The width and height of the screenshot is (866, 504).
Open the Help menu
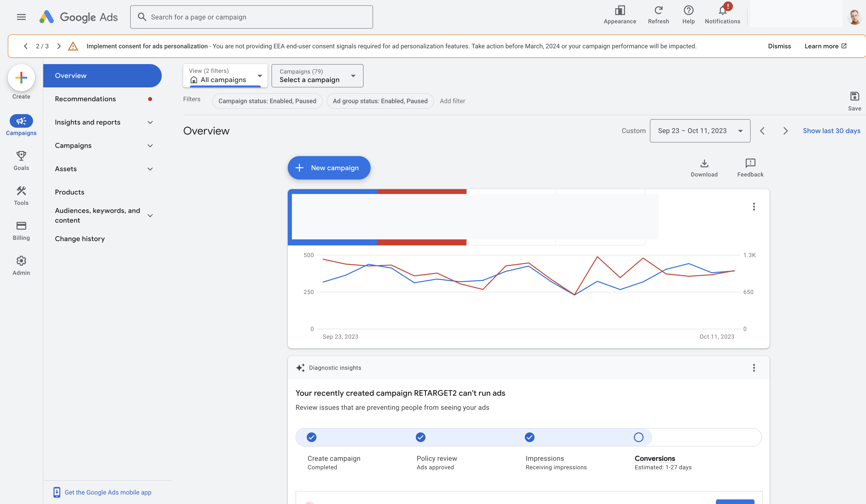(x=688, y=14)
